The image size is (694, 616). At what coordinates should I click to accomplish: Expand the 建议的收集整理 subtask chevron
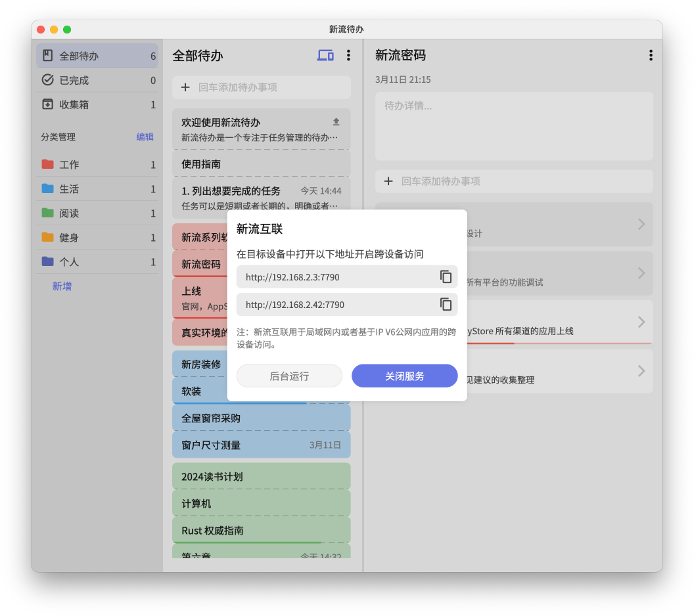(x=641, y=370)
